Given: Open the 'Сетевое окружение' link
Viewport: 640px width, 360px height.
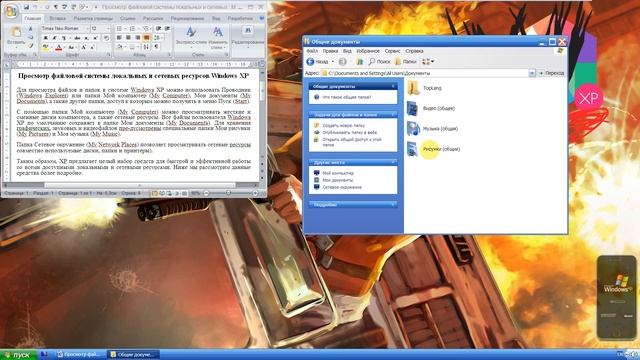Looking at the screenshot, I should tap(342, 187).
